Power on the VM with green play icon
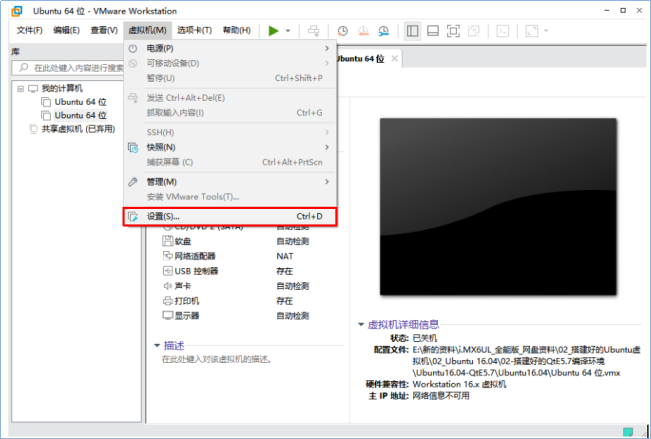This screenshot has width=651, height=439. coord(273,31)
